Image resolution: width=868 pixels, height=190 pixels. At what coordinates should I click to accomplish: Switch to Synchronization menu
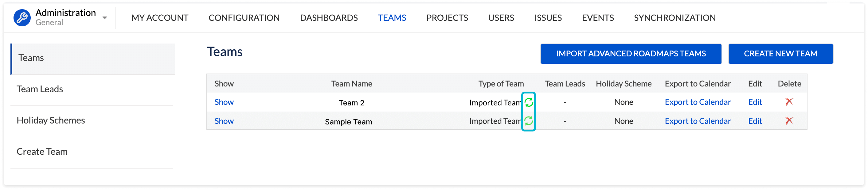pyautogui.click(x=674, y=18)
